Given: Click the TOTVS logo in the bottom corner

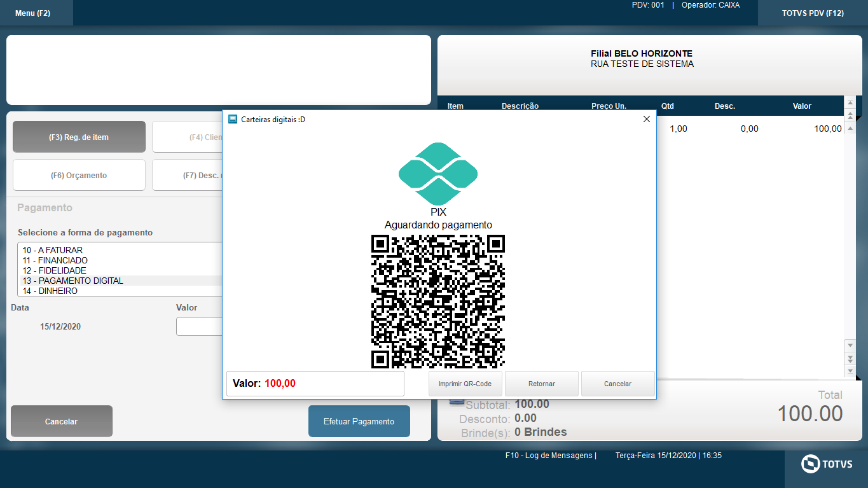Looking at the screenshot, I should 827,464.
